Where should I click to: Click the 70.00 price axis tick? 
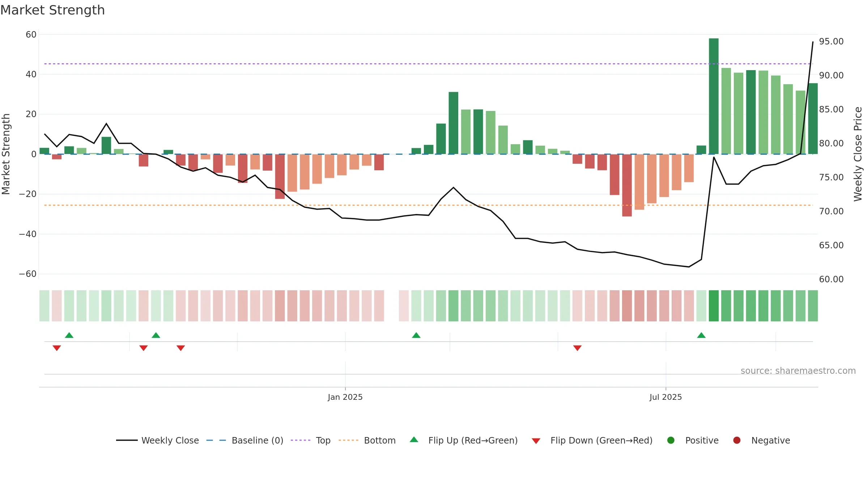[x=831, y=211]
